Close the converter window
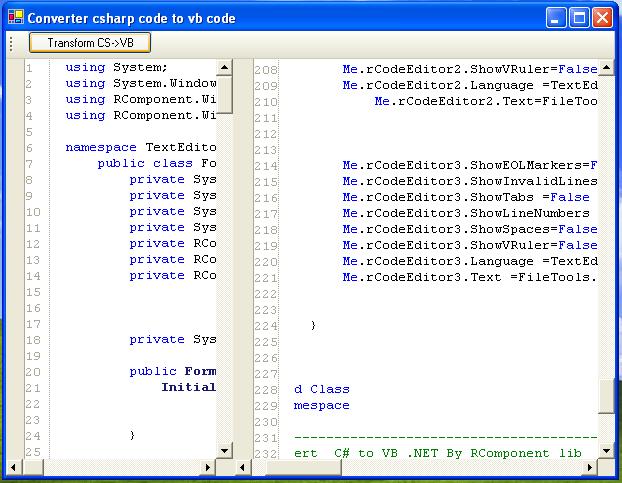 pyautogui.click(x=603, y=18)
